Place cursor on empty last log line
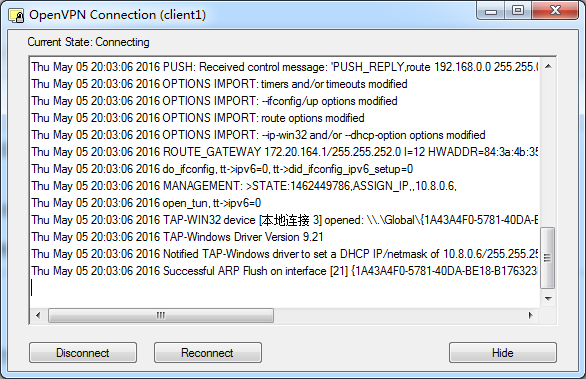Screen dimensions: 586x379 pos(284,288)
